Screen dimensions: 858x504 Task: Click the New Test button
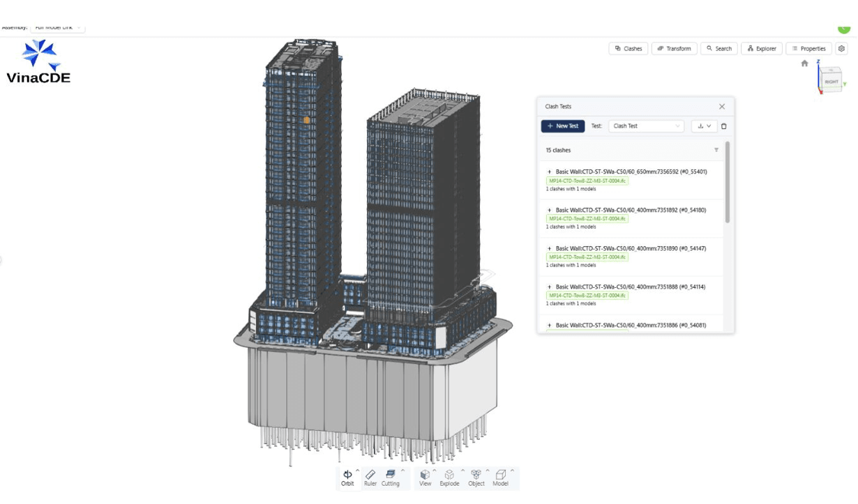[x=562, y=126]
